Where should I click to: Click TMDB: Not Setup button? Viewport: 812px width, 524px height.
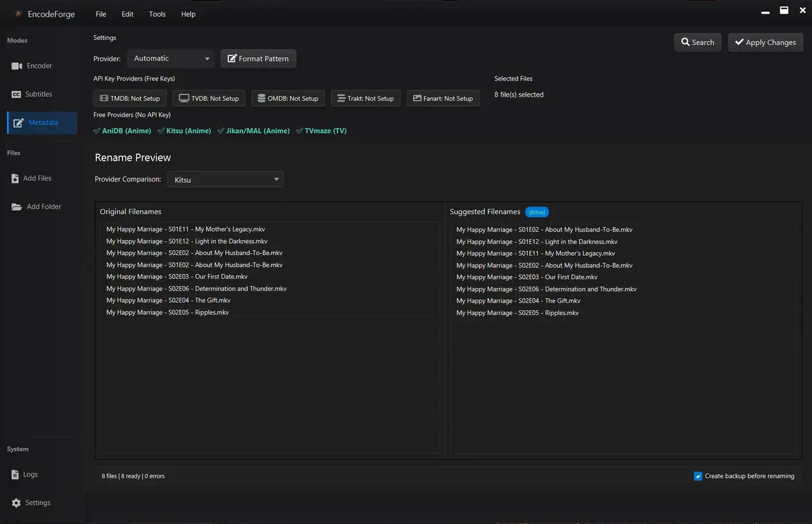click(130, 98)
